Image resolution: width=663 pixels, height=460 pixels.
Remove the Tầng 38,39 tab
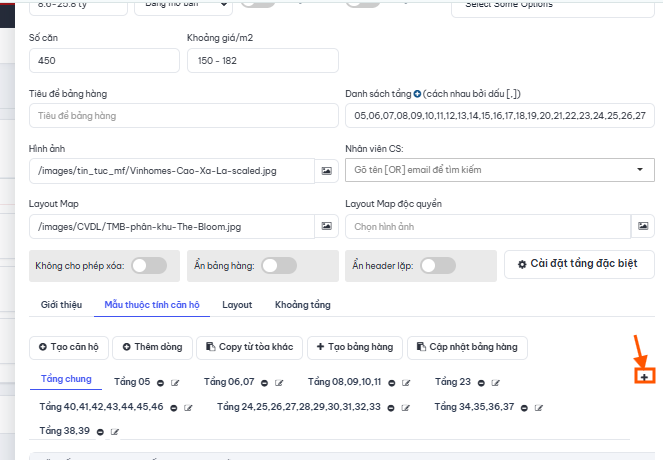[100, 432]
